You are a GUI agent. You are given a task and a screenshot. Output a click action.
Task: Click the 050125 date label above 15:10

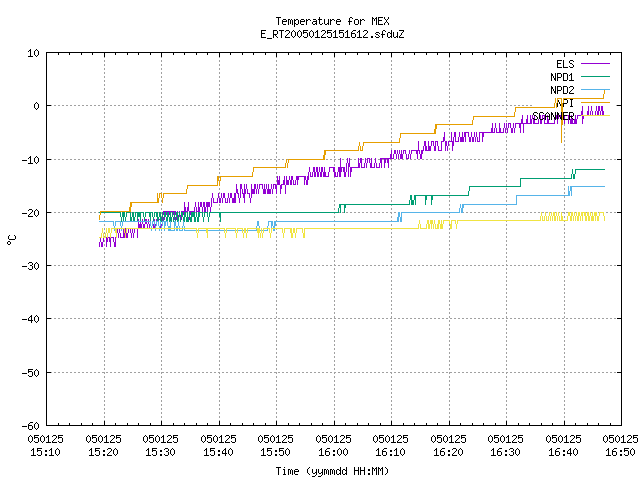coord(46,439)
